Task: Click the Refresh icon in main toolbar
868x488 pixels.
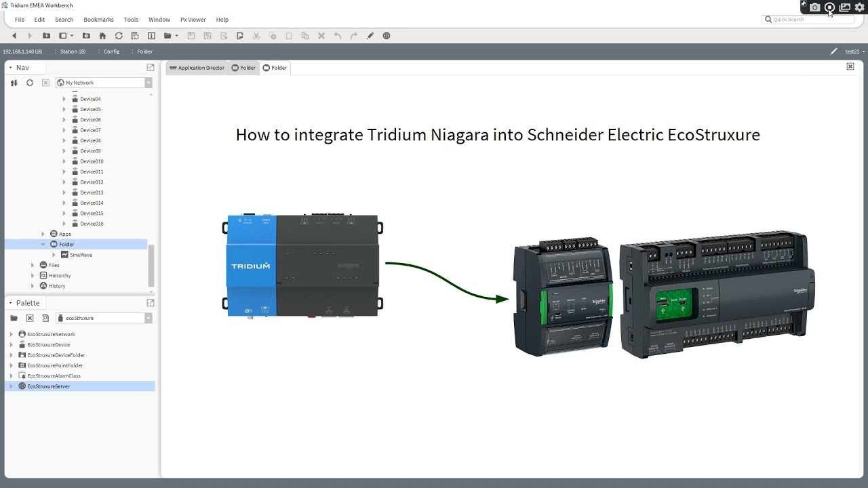Action: tap(119, 36)
